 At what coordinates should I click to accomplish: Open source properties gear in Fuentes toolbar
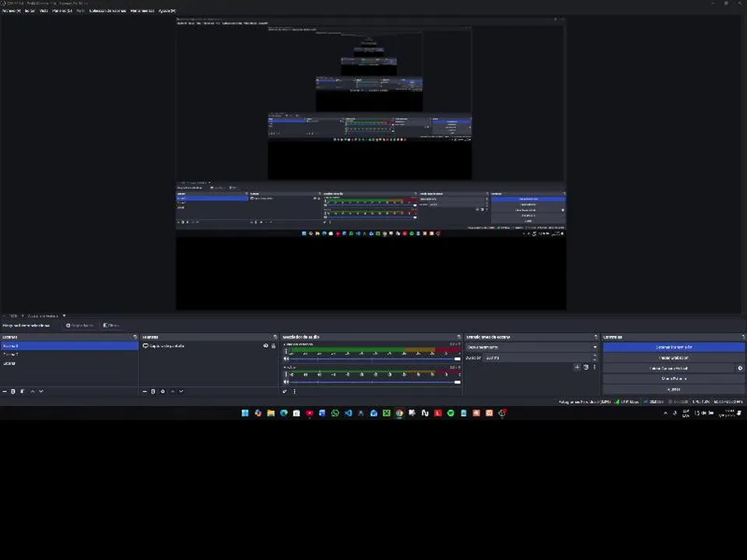tap(163, 391)
